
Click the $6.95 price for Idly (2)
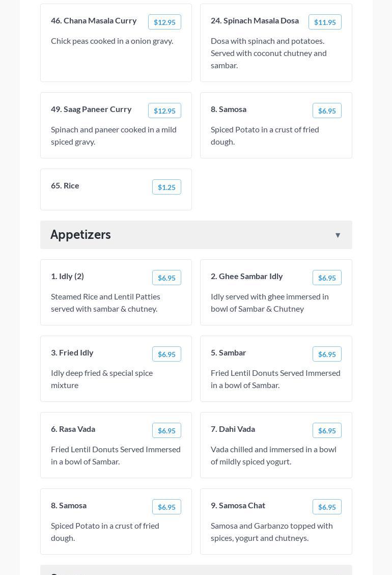(166, 278)
